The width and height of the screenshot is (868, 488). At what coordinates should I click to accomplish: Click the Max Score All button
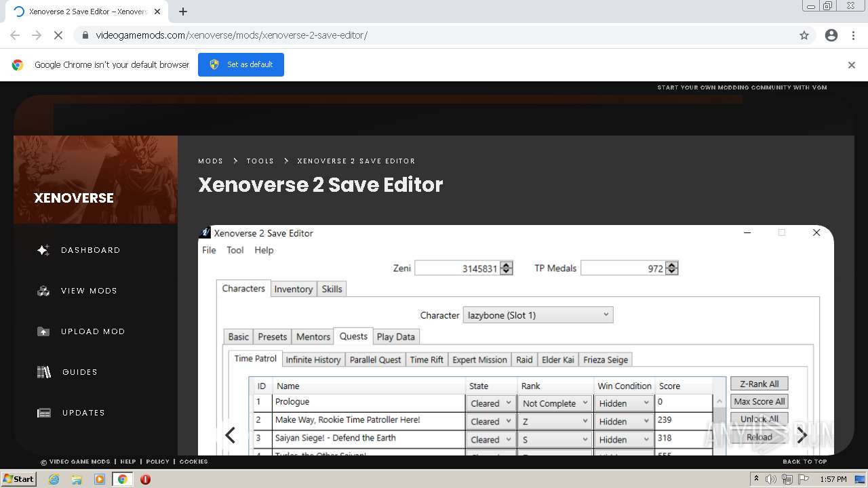pyautogui.click(x=759, y=401)
